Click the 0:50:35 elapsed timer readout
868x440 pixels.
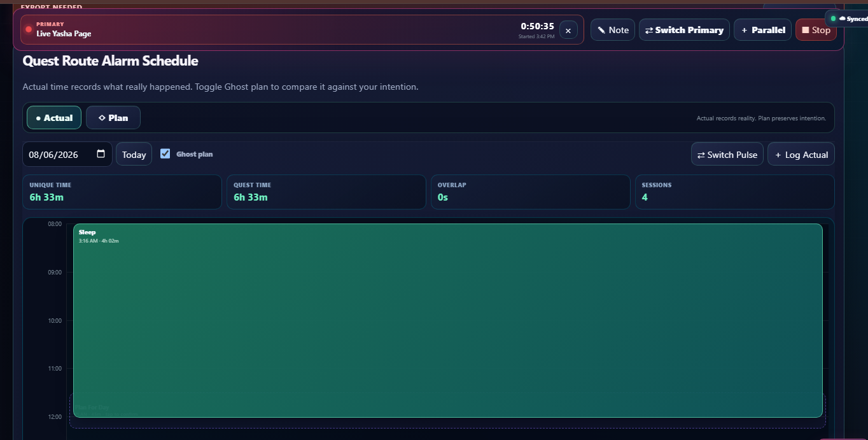[537, 26]
